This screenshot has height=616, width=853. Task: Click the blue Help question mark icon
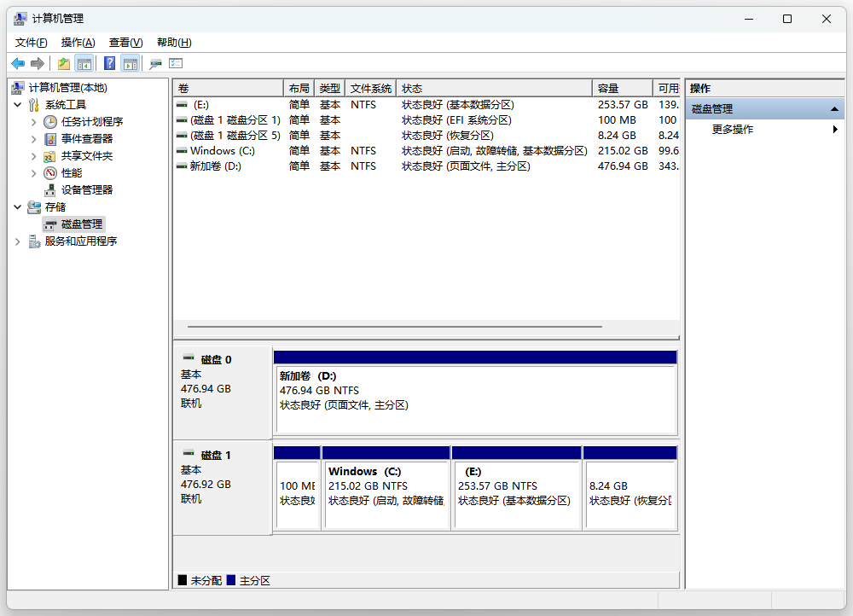coord(109,64)
